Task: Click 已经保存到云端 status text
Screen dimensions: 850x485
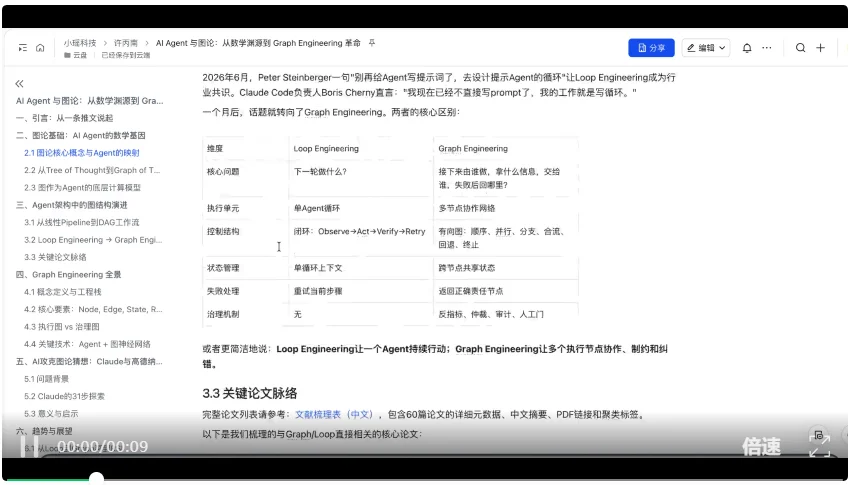Action: (126, 55)
